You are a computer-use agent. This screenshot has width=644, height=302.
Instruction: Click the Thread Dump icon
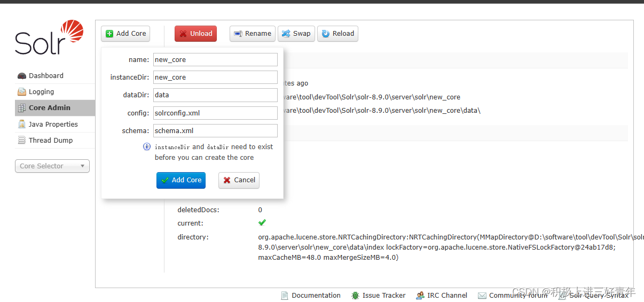click(22, 141)
